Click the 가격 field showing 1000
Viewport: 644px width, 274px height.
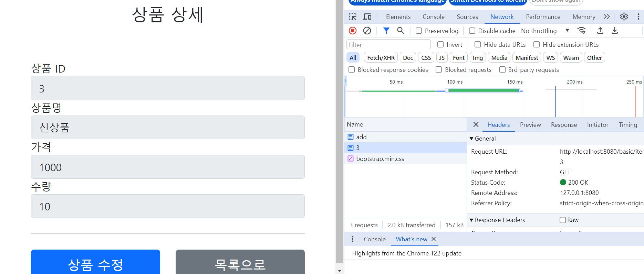[x=168, y=167]
